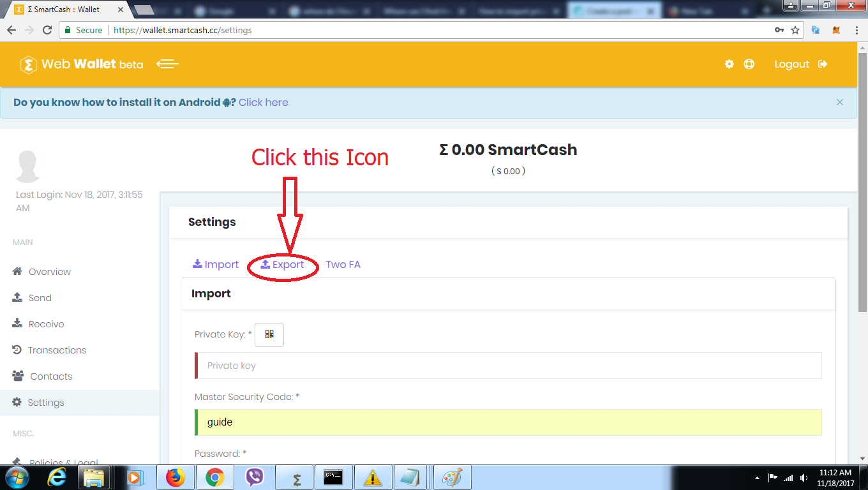
Task: Click the Master Security Code field
Action: (508, 422)
